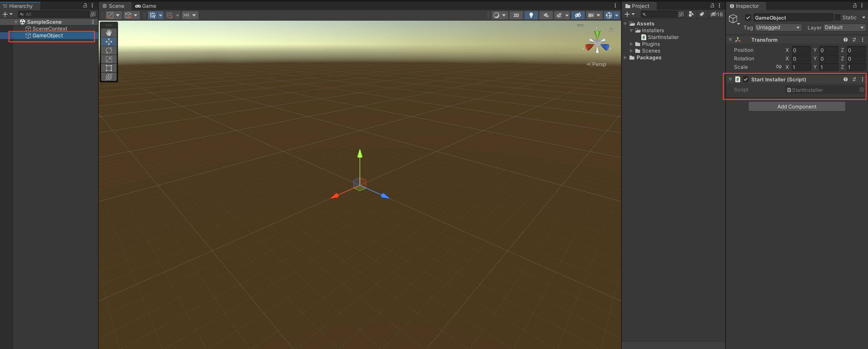Switch the Scene view to 2D mode

[x=516, y=15]
